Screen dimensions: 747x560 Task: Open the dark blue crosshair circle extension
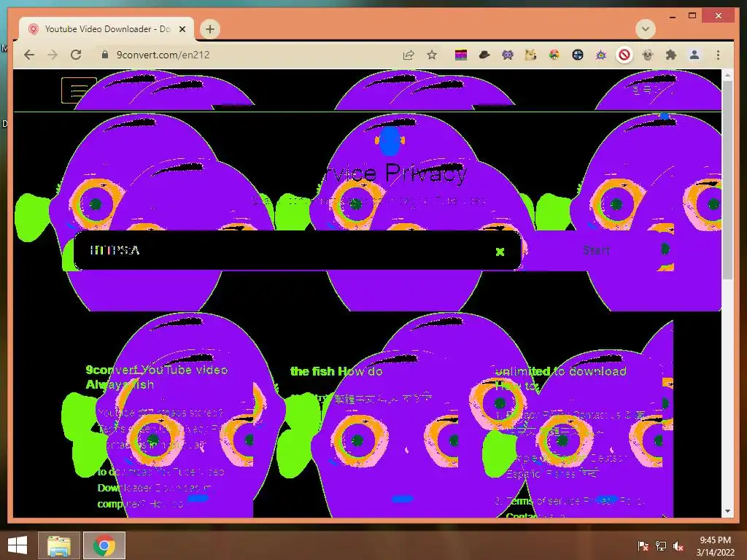(578, 55)
